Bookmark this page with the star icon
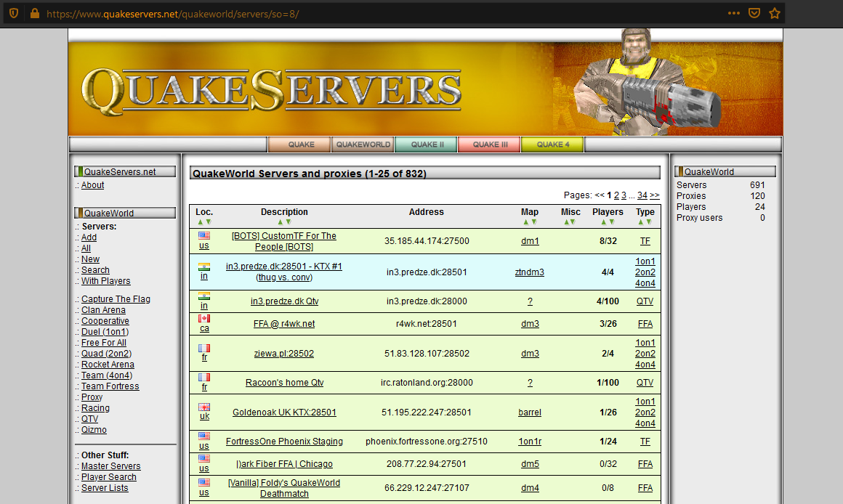This screenshot has width=843, height=504. (x=774, y=13)
